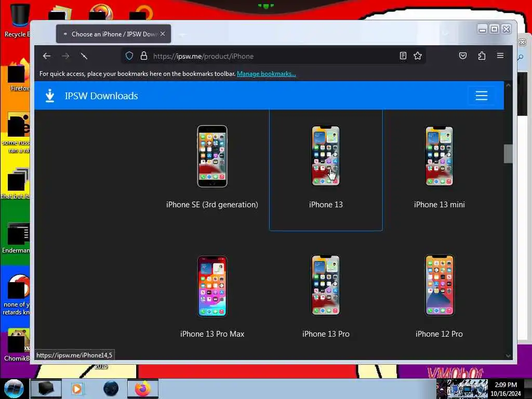Select the Chomik desktop icon
This screenshot has height=399, width=532.
tap(16, 344)
